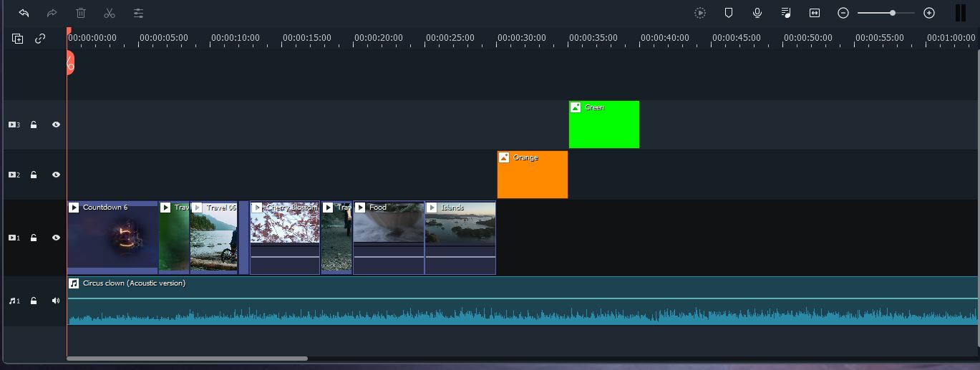
Task: Click the timeline zoom slider handle
Action: click(893, 13)
